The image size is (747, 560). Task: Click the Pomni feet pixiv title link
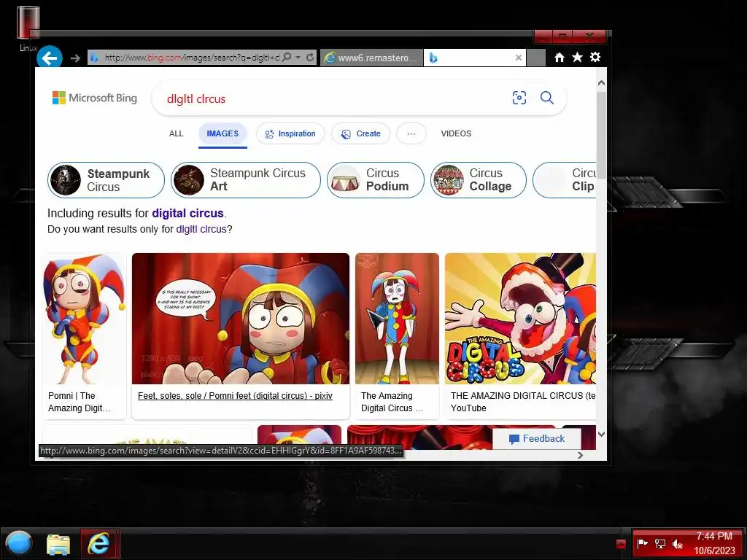coord(235,396)
